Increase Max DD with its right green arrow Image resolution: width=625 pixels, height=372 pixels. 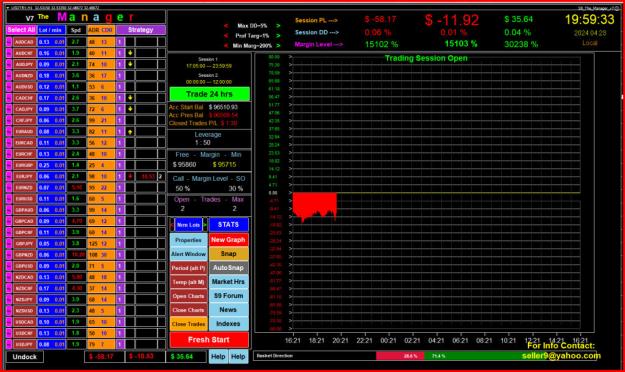pos(278,26)
